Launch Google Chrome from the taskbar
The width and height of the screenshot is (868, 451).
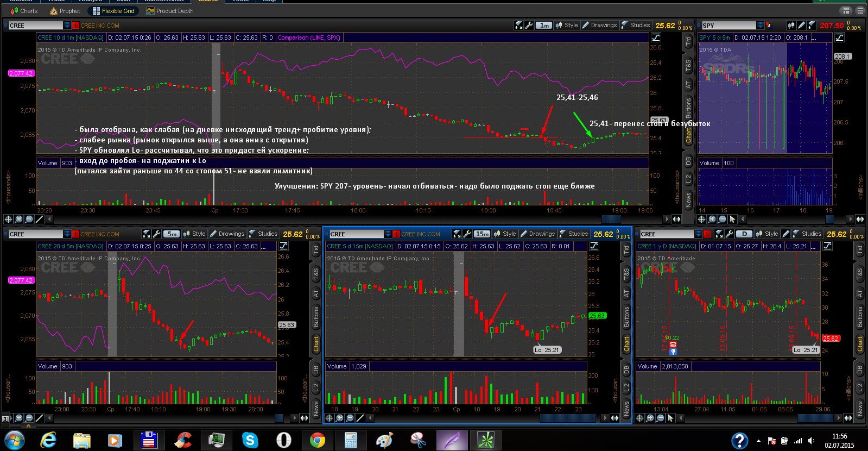[318, 440]
